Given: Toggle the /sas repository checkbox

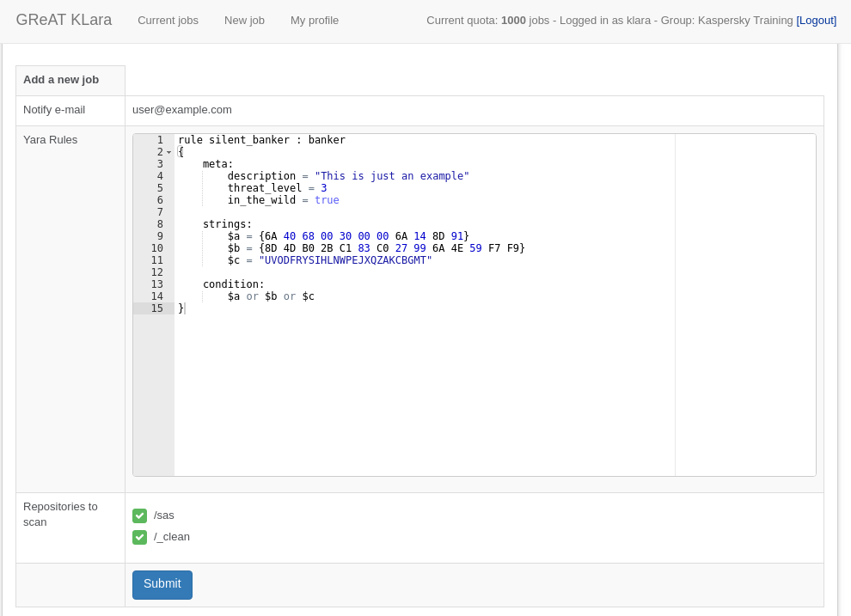Looking at the screenshot, I should tap(139, 515).
